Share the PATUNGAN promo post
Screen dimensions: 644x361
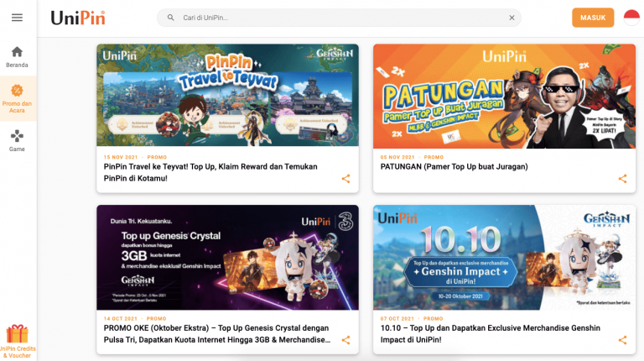pos(623,179)
